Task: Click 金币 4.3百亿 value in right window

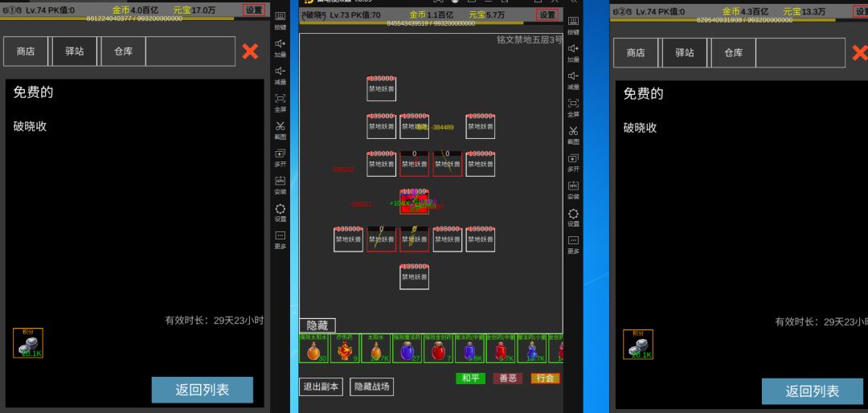Action: click(x=744, y=11)
